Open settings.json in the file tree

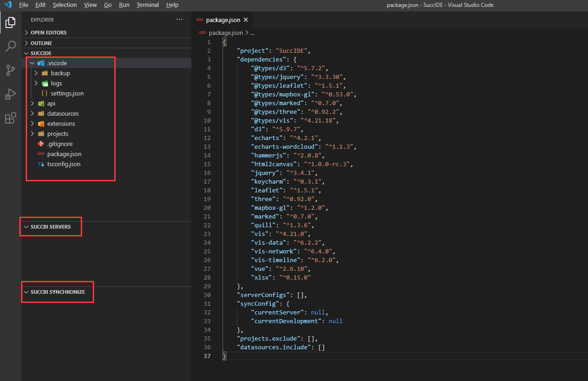point(67,93)
